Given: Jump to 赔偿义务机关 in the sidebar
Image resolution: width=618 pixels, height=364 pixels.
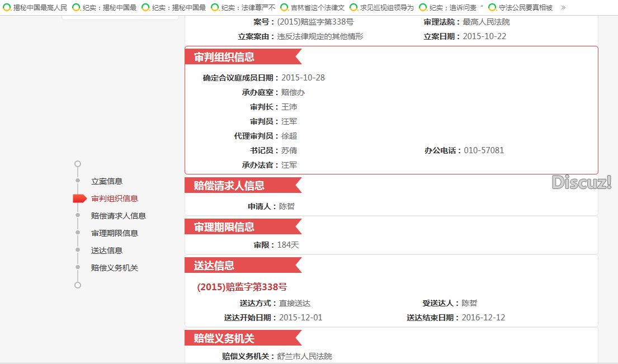Looking at the screenshot, I should coord(115,268).
